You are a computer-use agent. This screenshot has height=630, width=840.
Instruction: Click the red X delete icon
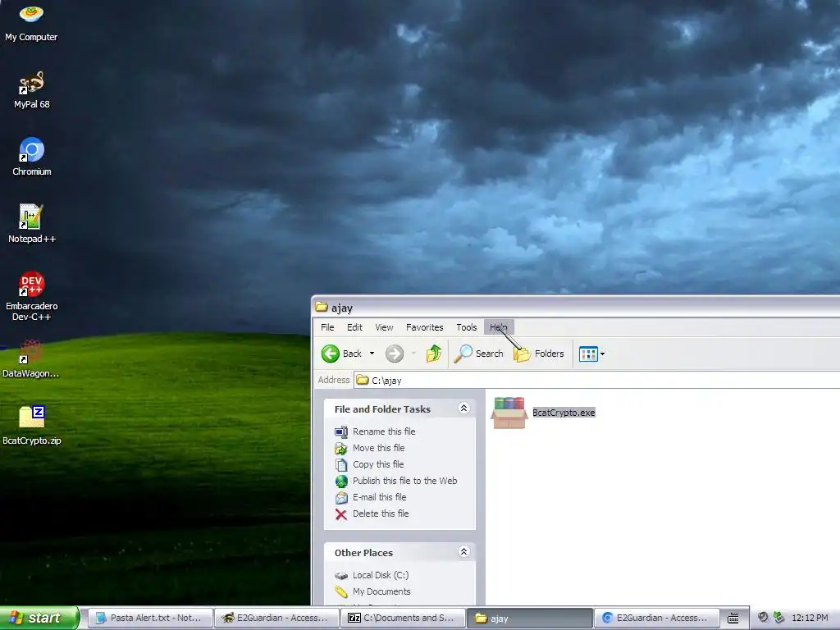coord(341,514)
